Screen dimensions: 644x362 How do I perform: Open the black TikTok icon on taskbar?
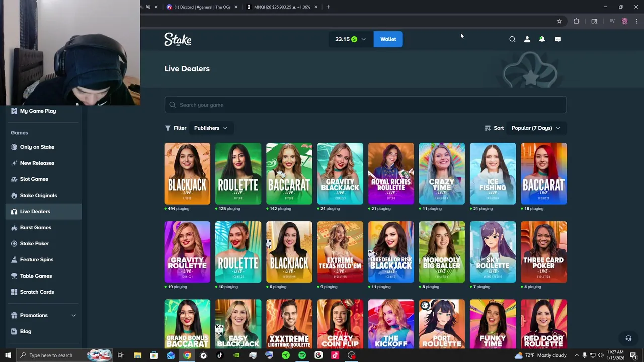pos(220,355)
